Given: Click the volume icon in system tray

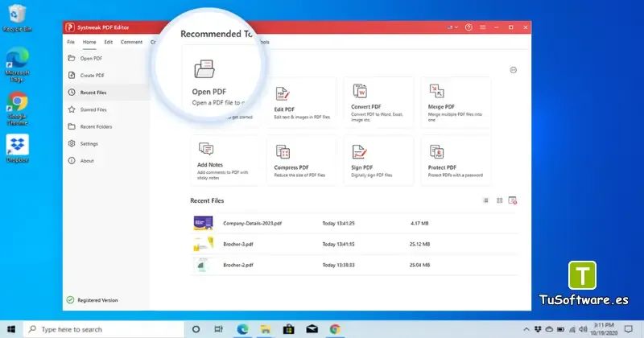Looking at the screenshot, I should (583, 329).
